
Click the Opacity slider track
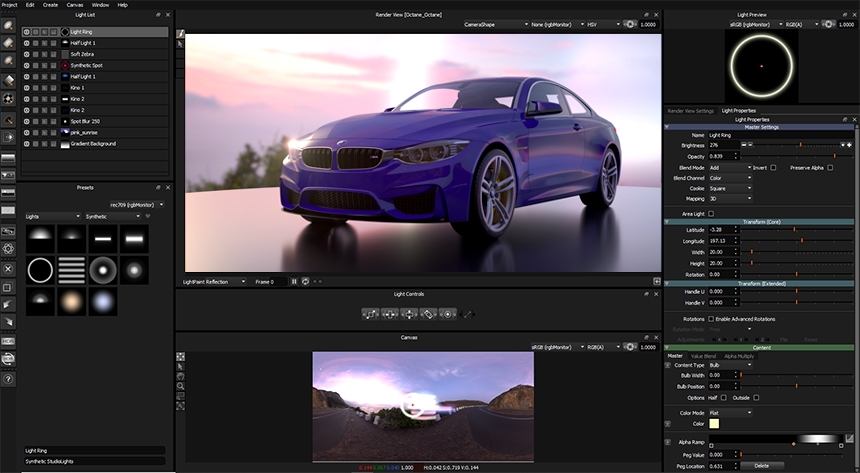[797, 156]
